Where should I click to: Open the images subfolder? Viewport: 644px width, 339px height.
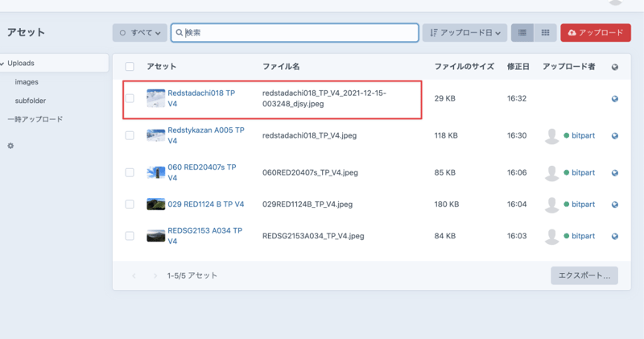click(x=27, y=82)
